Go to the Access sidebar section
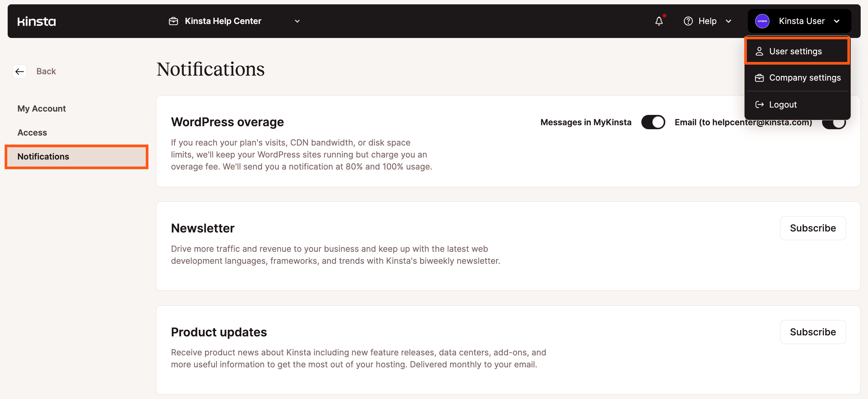 32,133
